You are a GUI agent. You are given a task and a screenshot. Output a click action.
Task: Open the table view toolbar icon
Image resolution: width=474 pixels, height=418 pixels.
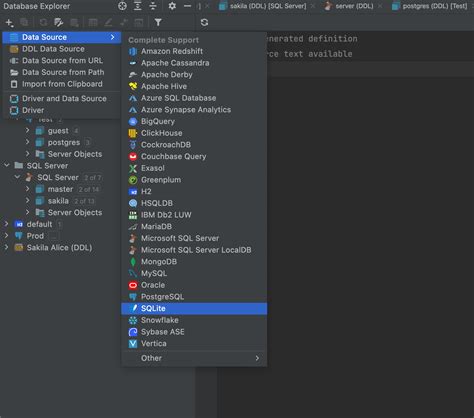click(93, 22)
